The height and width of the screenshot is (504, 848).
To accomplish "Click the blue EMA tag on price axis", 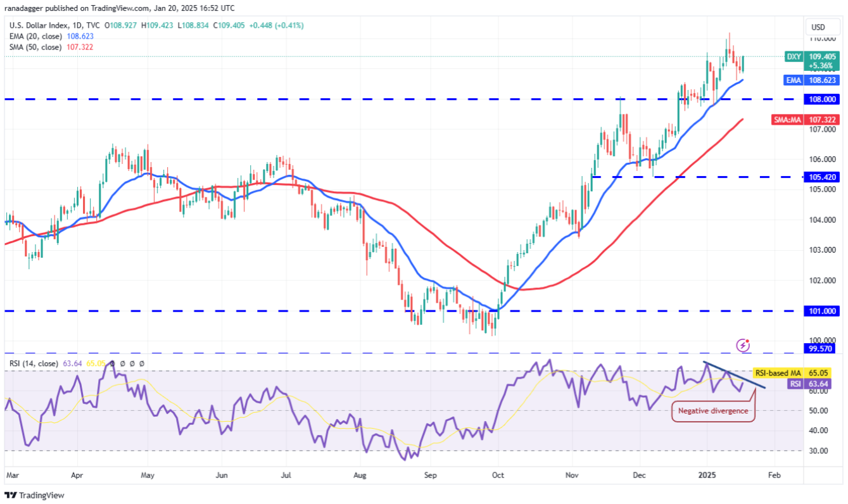I will tap(795, 80).
